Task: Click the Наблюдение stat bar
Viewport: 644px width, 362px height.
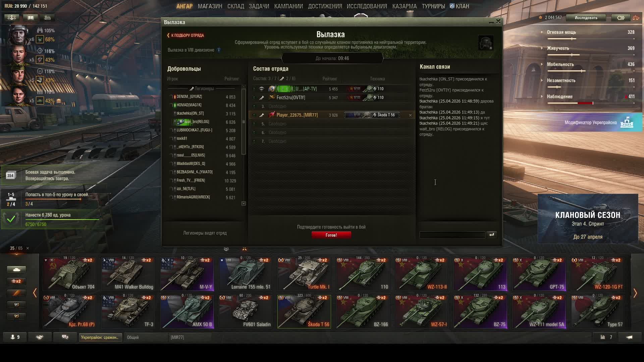Action: pos(570,103)
